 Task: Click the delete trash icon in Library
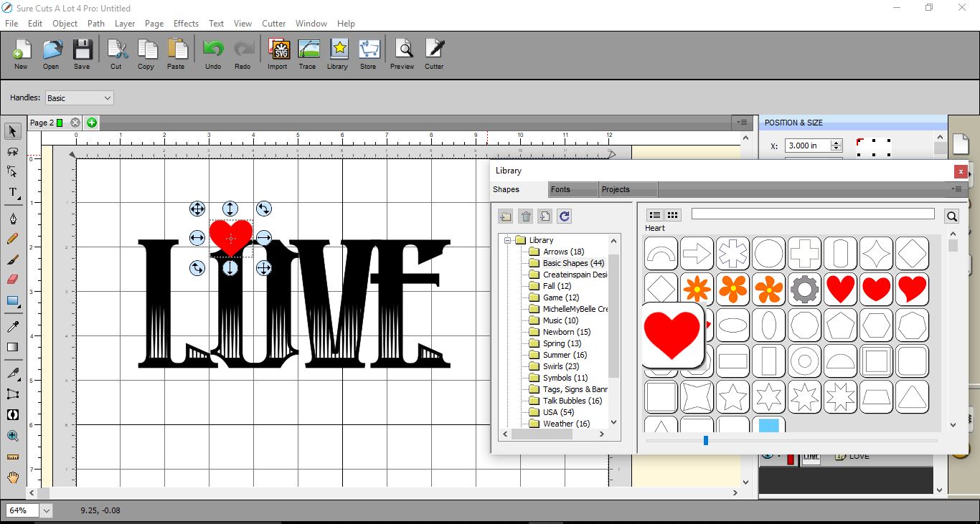coord(526,216)
